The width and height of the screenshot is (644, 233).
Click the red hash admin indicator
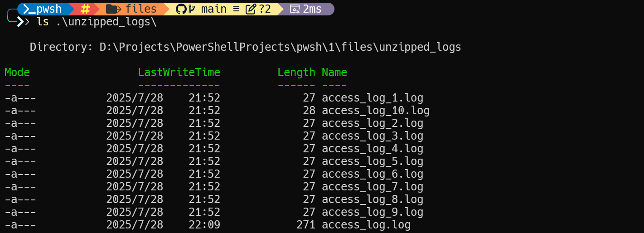85,9
